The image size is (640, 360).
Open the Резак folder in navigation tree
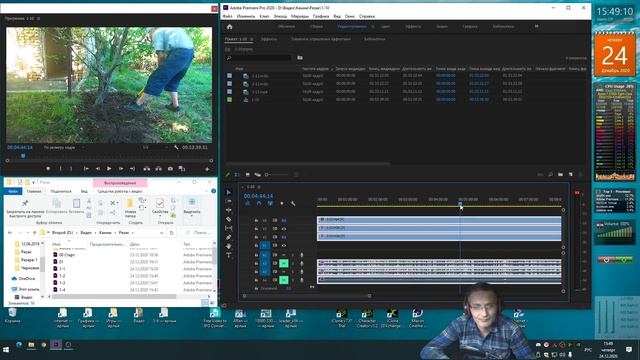point(27,252)
